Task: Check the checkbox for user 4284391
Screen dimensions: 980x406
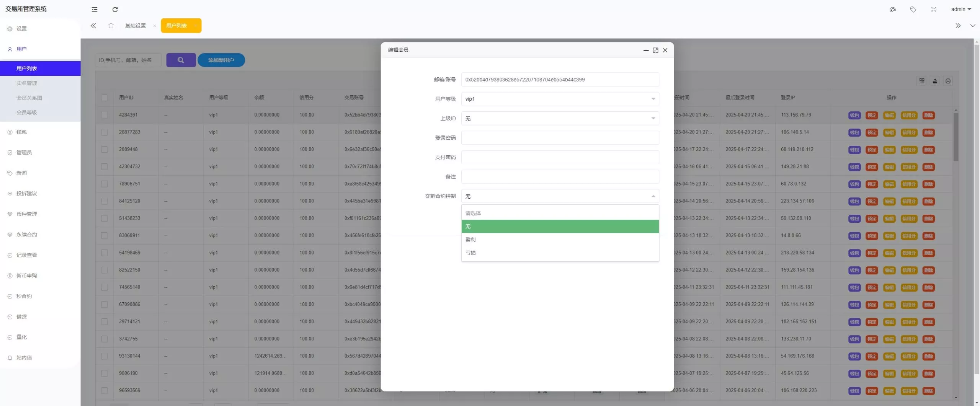Action: [105, 115]
